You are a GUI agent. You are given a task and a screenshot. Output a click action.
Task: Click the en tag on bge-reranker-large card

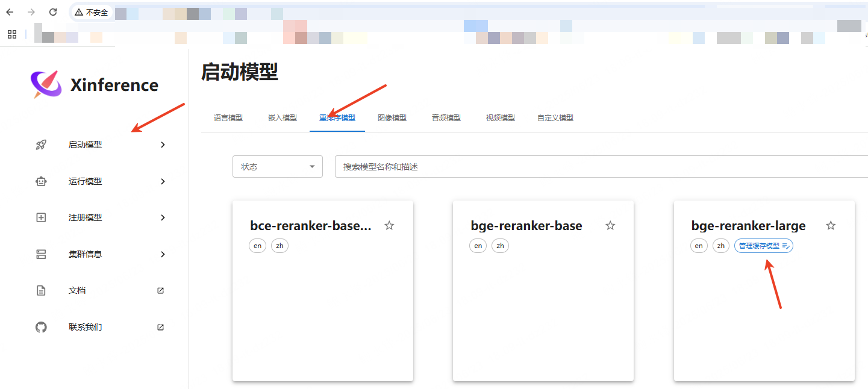pos(699,246)
